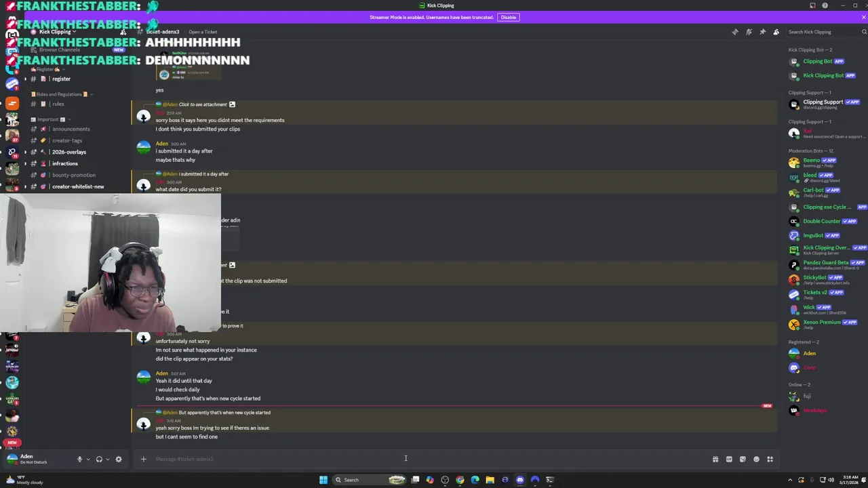Expand the Kick Clipping server name dropdown
The image size is (868, 488).
pos(57,32)
